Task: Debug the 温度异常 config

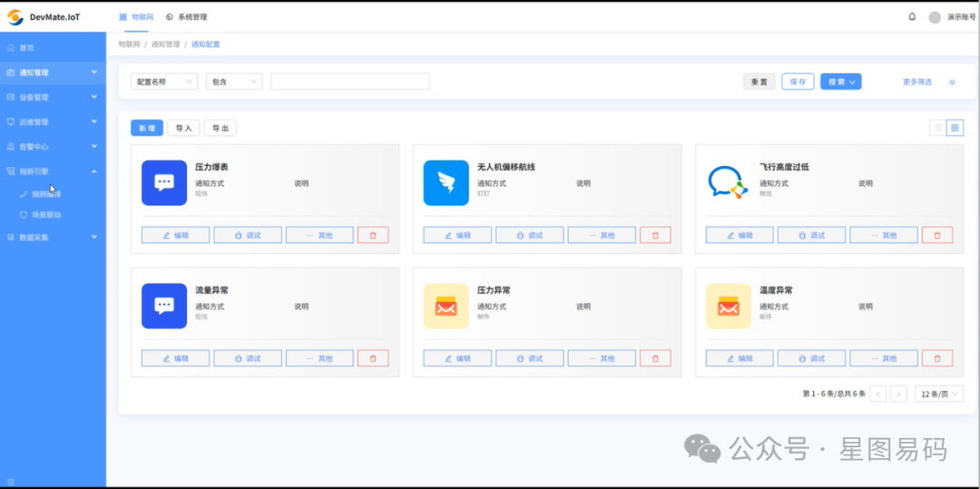Action: point(812,358)
